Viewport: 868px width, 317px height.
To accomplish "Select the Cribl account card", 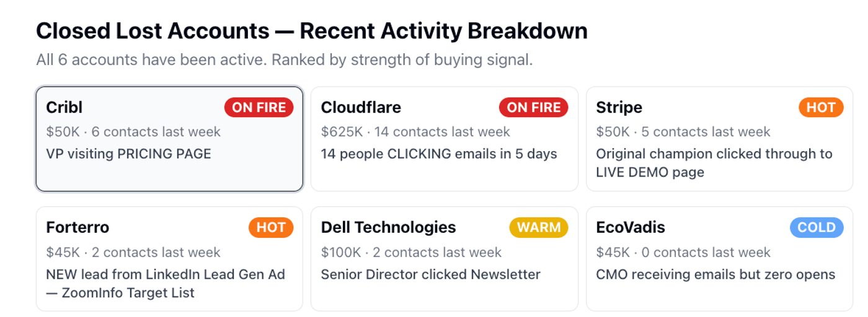I will (169, 139).
